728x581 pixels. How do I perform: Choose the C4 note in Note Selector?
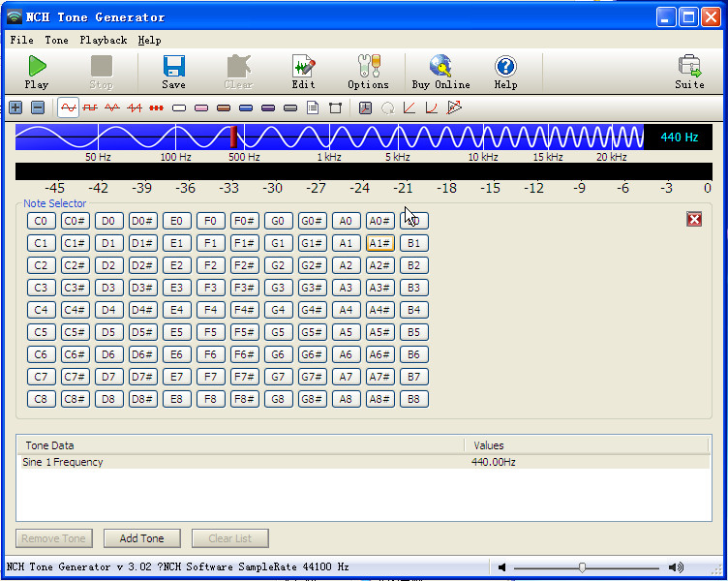point(41,310)
